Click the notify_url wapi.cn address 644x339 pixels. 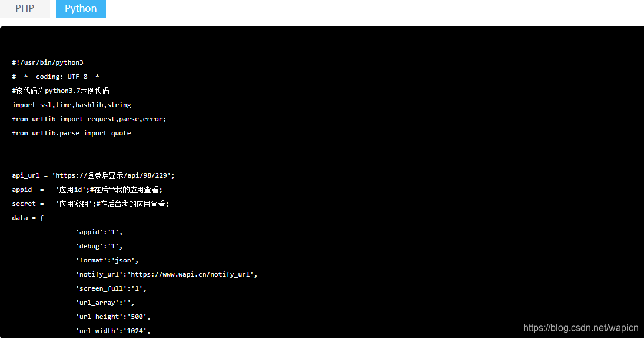(192, 275)
